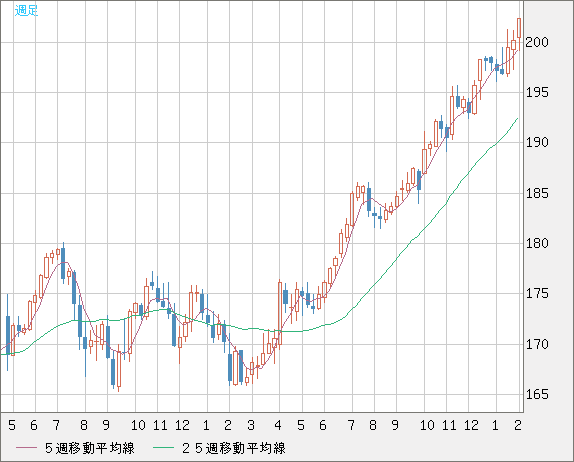574x462 pixels.
Task: Click the 195 price axis label
Action: coord(537,93)
